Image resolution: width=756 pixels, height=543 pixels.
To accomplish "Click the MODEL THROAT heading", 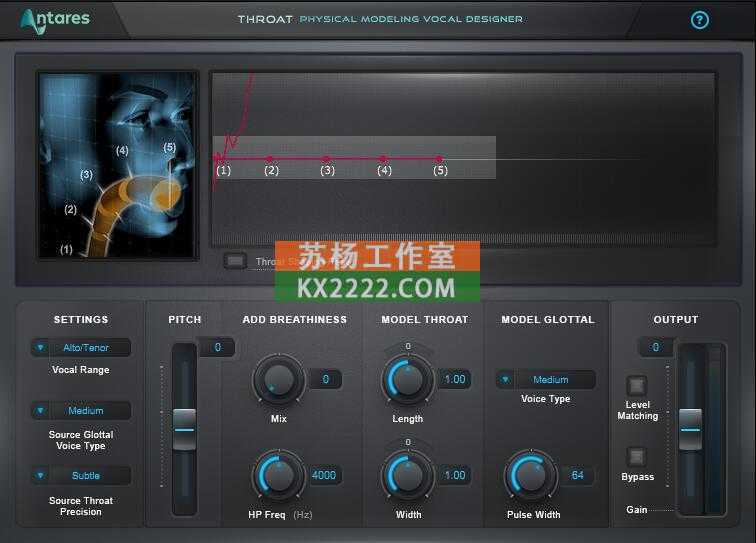I will pyautogui.click(x=425, y=319).
